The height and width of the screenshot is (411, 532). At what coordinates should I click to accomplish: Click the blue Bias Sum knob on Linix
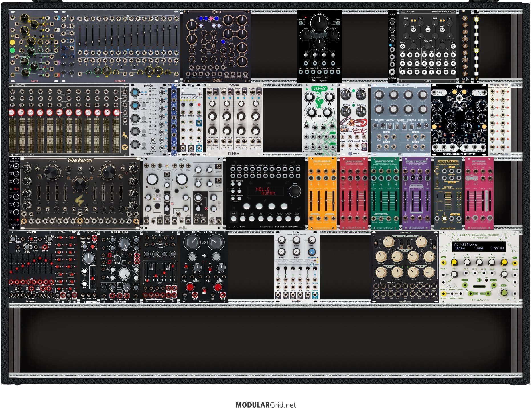(312, 252)
